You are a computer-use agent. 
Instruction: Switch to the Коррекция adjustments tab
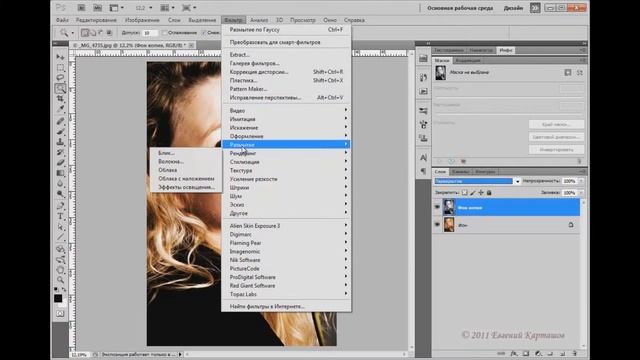(468, 60)
